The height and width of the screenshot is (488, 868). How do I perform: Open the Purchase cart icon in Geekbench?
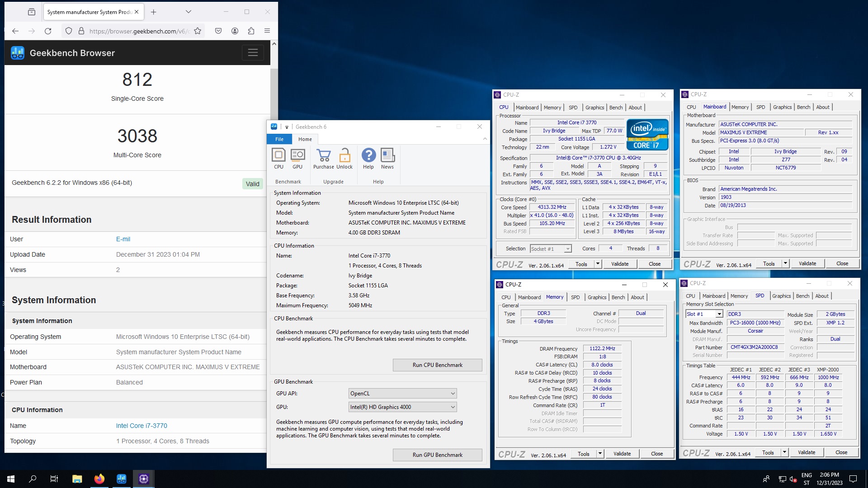(324, 159)
